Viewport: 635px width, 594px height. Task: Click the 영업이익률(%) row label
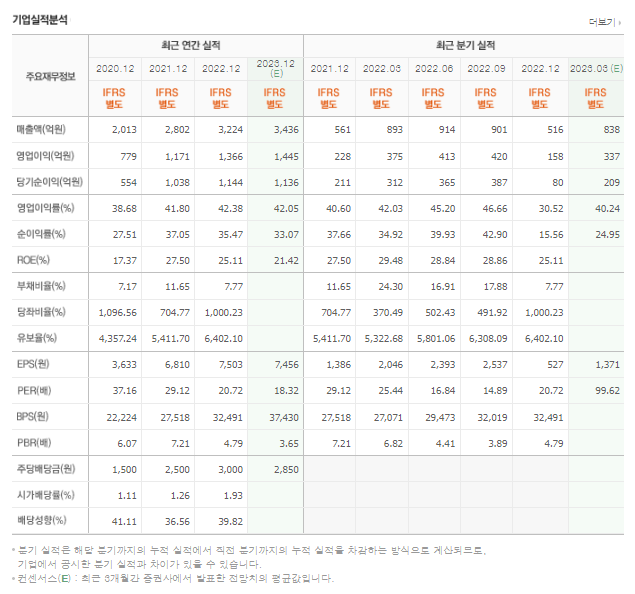click(45, 208)
